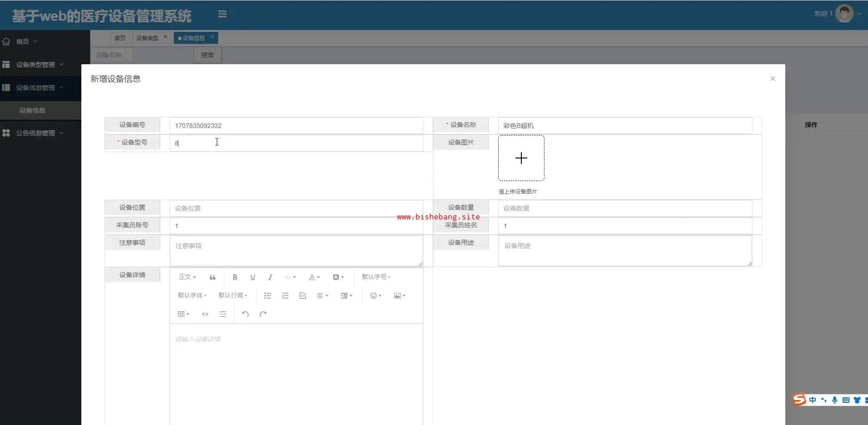Insert a block quote in the editor
Viewport: 868px width, 425px height.
213,277
